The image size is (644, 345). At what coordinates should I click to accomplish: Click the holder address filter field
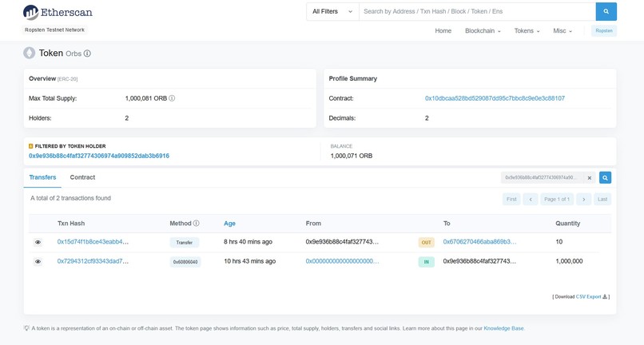543,177
